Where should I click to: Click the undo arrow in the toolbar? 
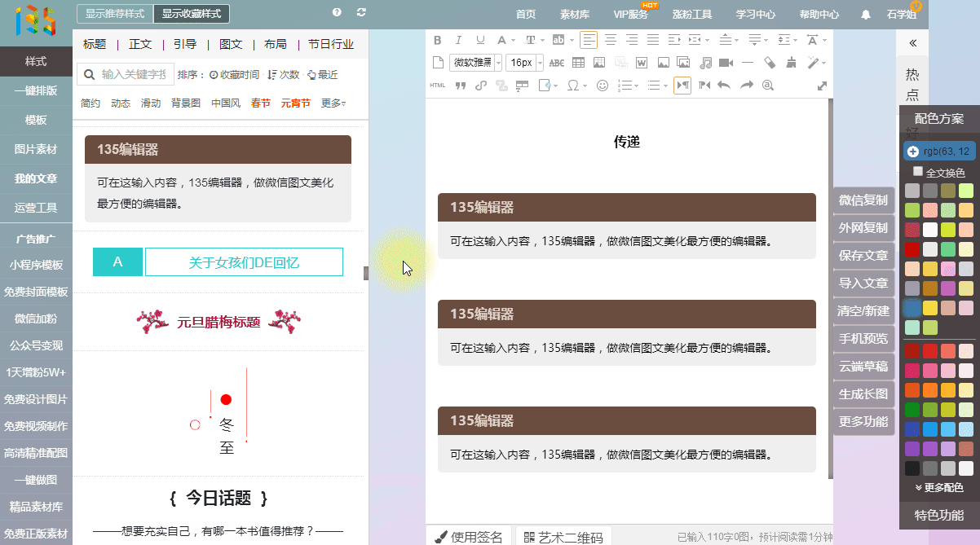724,86
